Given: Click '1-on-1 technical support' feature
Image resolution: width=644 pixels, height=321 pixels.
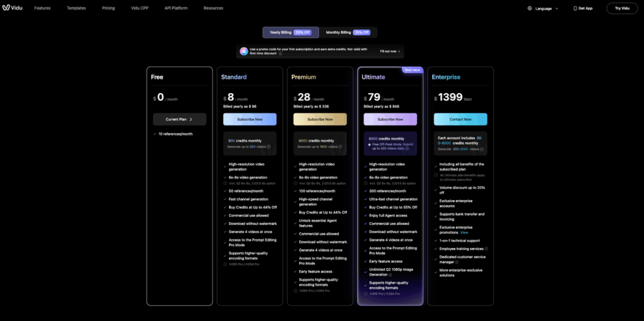Looking at the screenshot, I should tap(460, 241).
